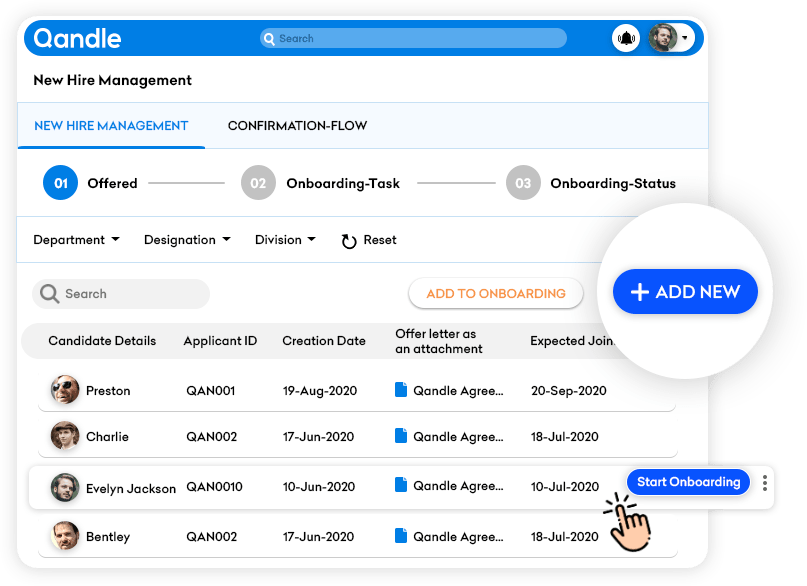Image resolution: width=807 pixels, height=586 pixels.
Task: Switch to the Confirmation-Flow tab
Action: (x=297, y=126)
